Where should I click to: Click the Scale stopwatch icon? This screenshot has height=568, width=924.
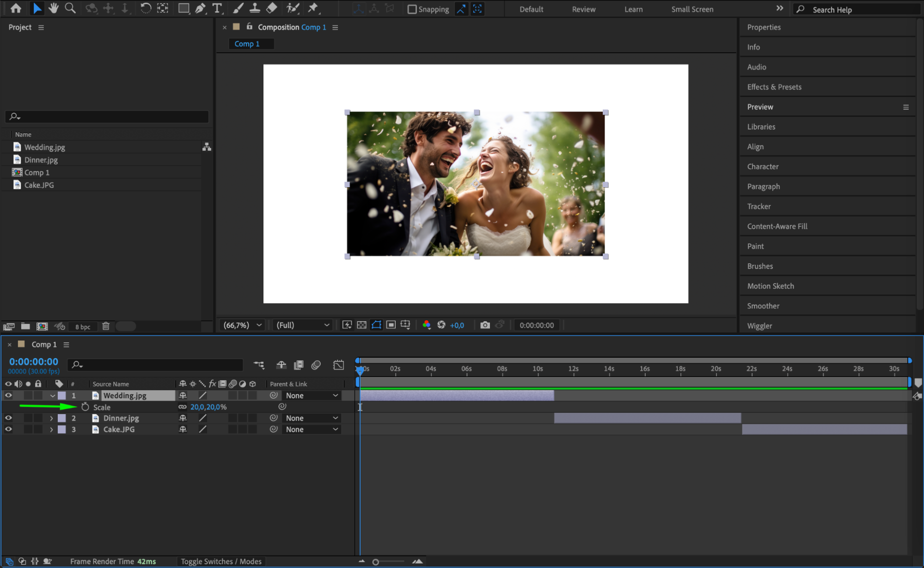[x=85, y=407]
